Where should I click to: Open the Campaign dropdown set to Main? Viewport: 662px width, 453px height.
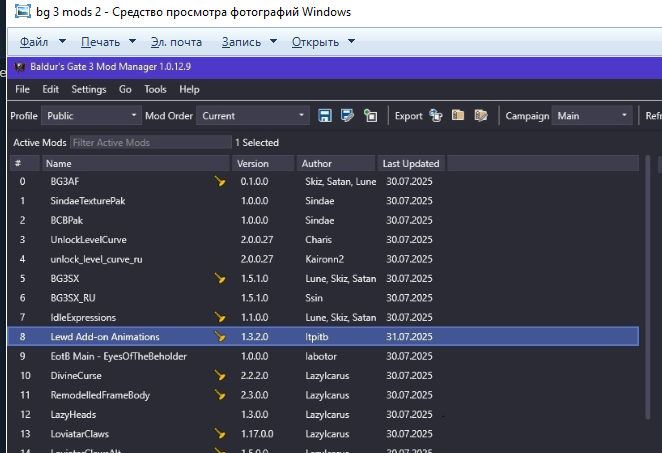pos(591,116)
